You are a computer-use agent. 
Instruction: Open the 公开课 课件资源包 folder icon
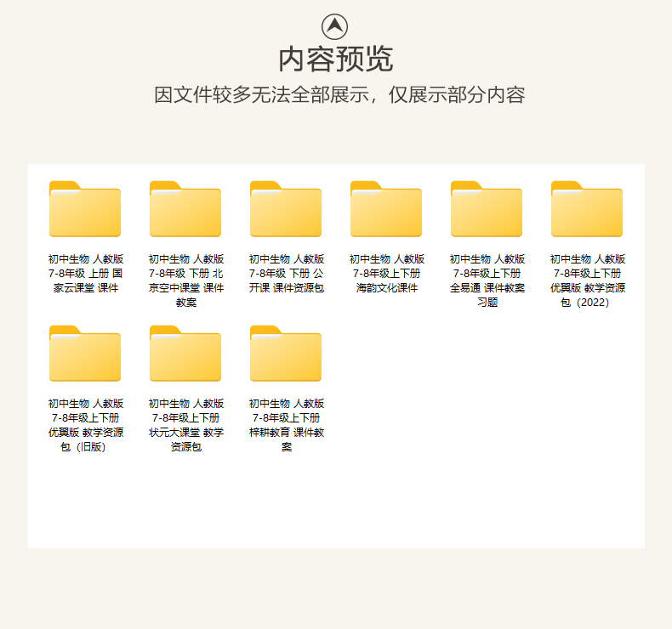286,209
